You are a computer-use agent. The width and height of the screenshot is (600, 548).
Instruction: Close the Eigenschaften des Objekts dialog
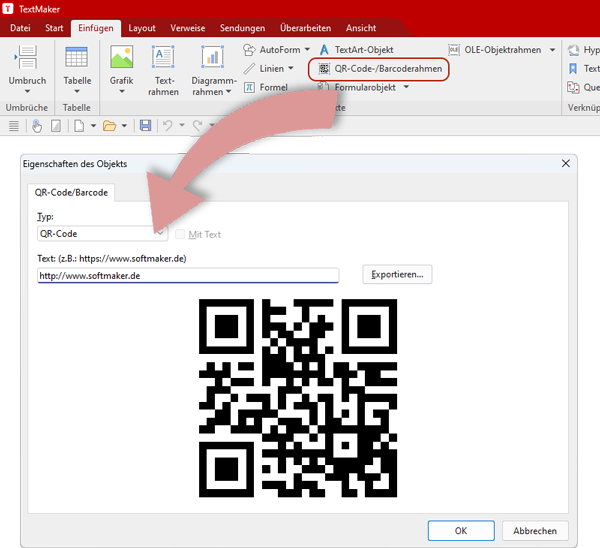pos(566,163)
